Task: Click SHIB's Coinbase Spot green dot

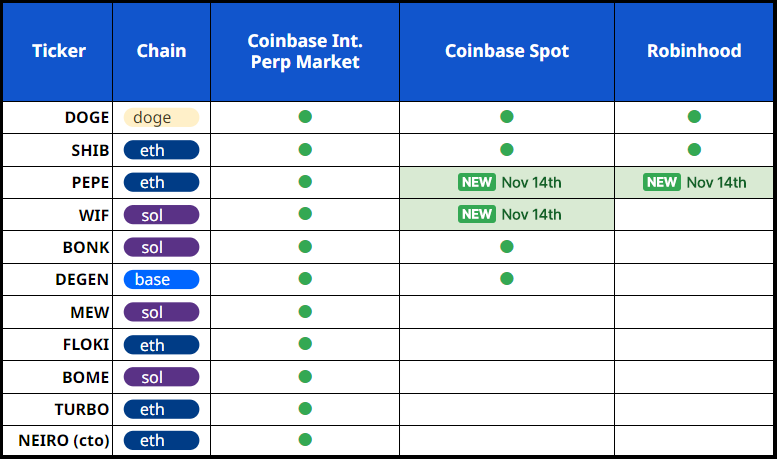Action: [x=506, y=150]
